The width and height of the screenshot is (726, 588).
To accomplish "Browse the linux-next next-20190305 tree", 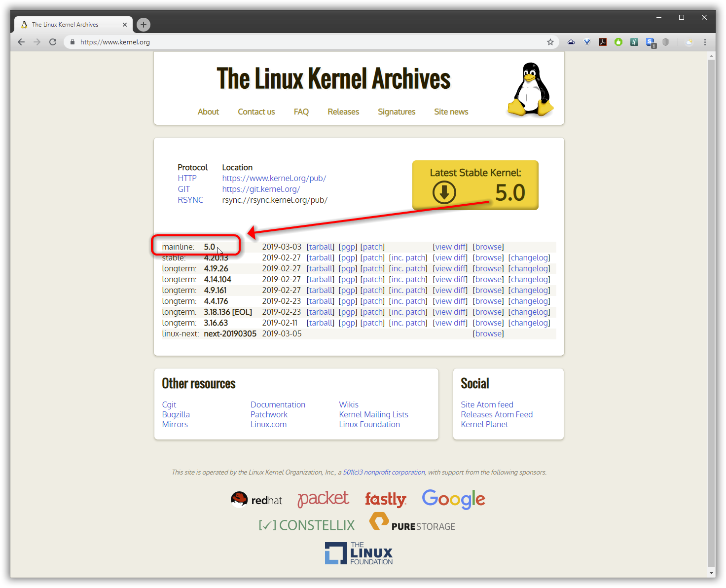I will pyautogui.click(x=488, y=334).
